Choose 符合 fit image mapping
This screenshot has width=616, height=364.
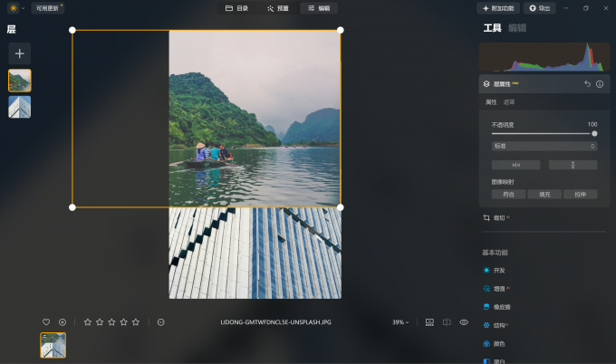pos(508,195)
